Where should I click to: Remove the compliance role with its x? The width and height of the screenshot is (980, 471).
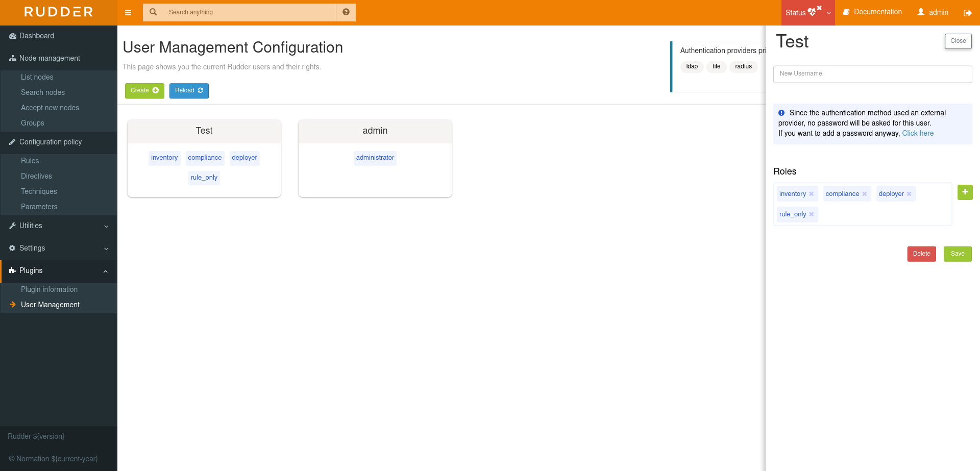(x=865, y=193)
